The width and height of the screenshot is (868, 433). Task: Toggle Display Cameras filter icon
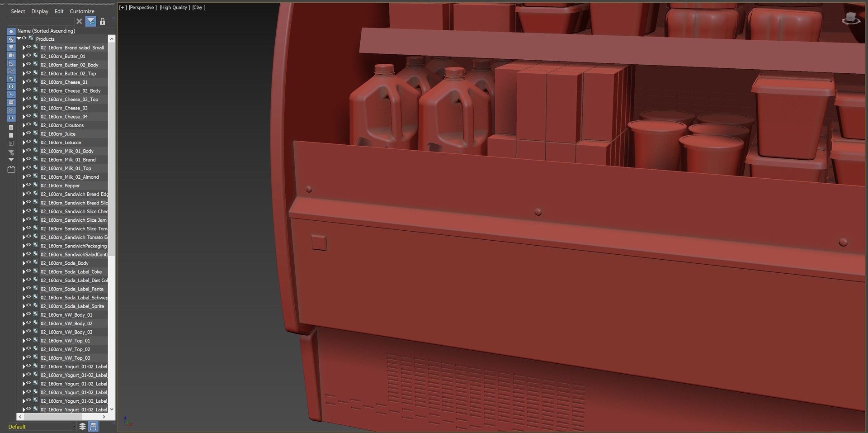(x=11, y=55)
